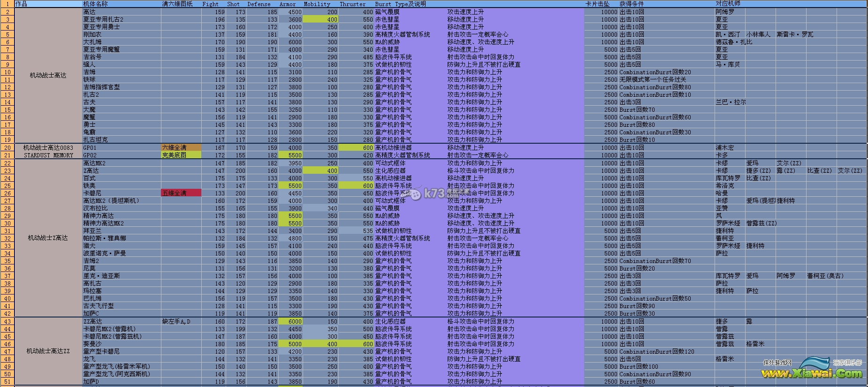Select the STARDUST MEMORY series cell

point(48,155)
